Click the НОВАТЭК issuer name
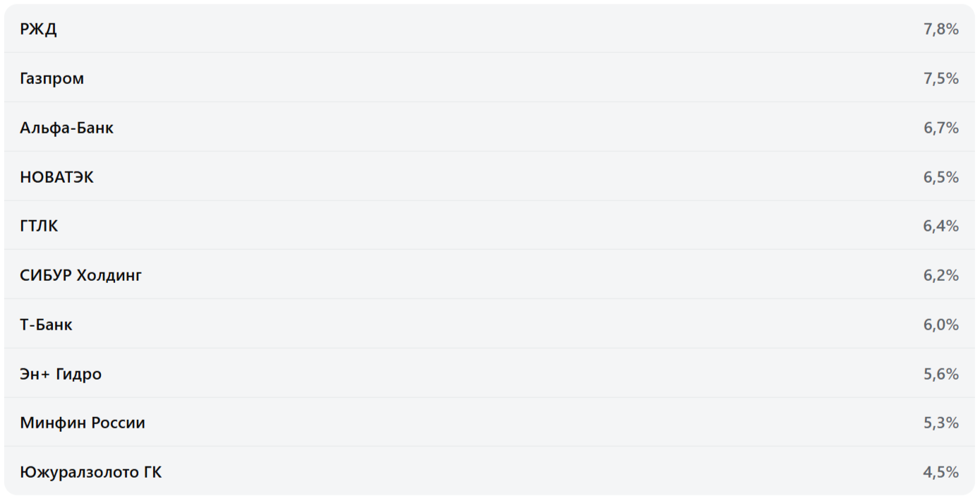Viewport: 980px width, 501px height. (56, 177)
